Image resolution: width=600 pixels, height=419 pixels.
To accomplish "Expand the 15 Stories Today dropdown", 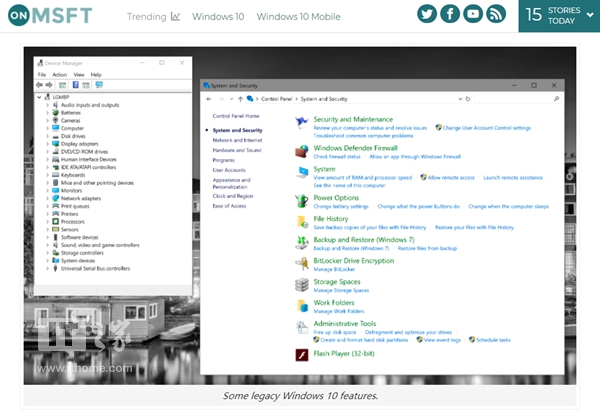I will (x=558, y=15).
